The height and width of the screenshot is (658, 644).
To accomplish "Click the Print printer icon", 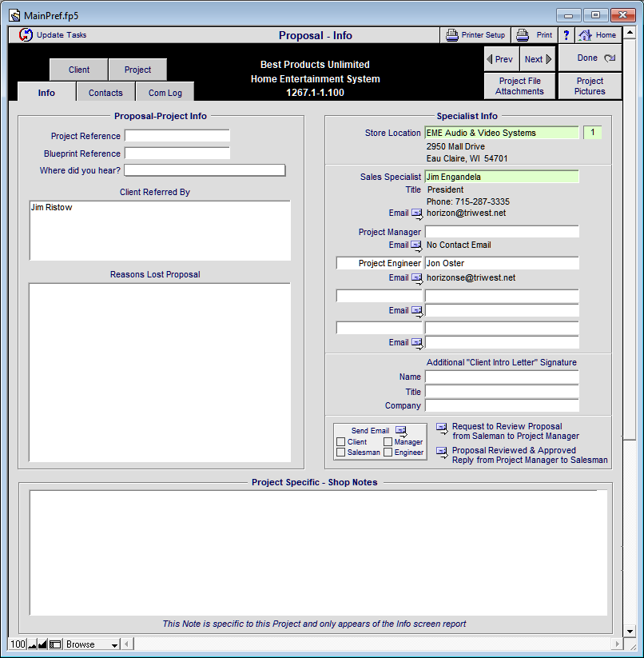I will point(523,35).
